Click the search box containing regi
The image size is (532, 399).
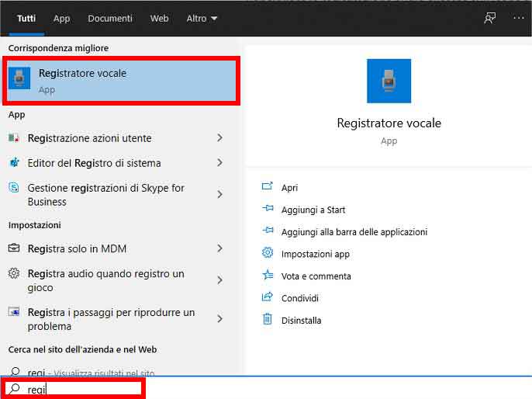point(74,389)
